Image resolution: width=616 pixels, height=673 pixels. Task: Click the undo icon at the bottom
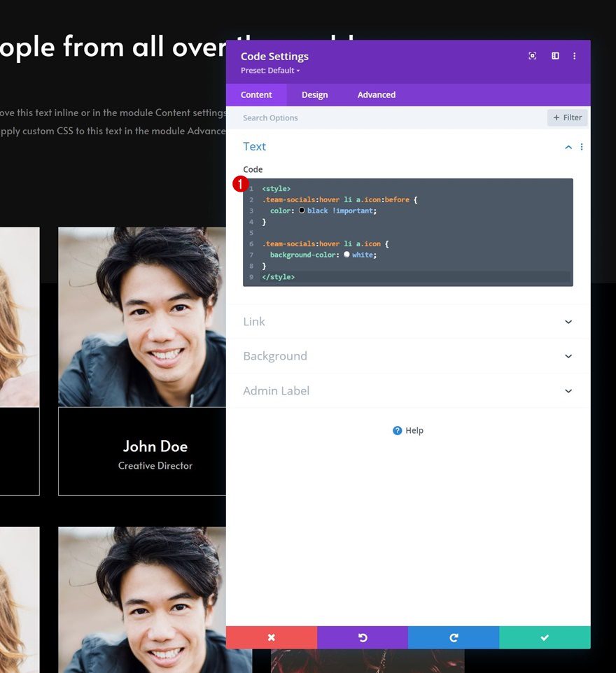click(x=362, y=637)
